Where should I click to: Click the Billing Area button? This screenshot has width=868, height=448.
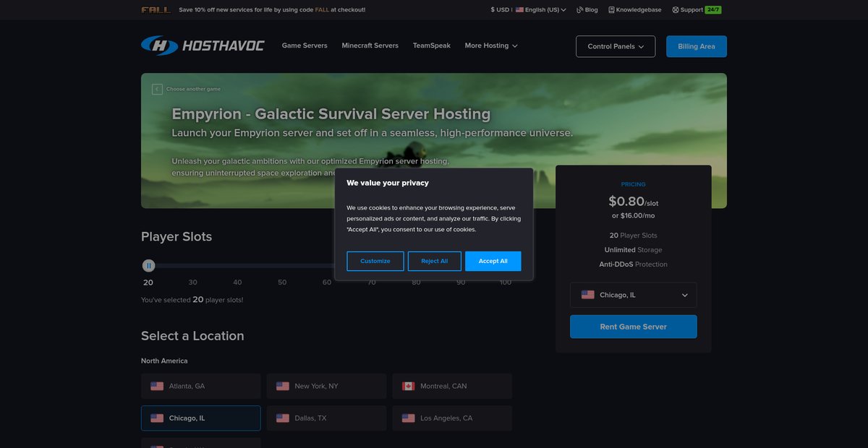click(x=697, y=46)
